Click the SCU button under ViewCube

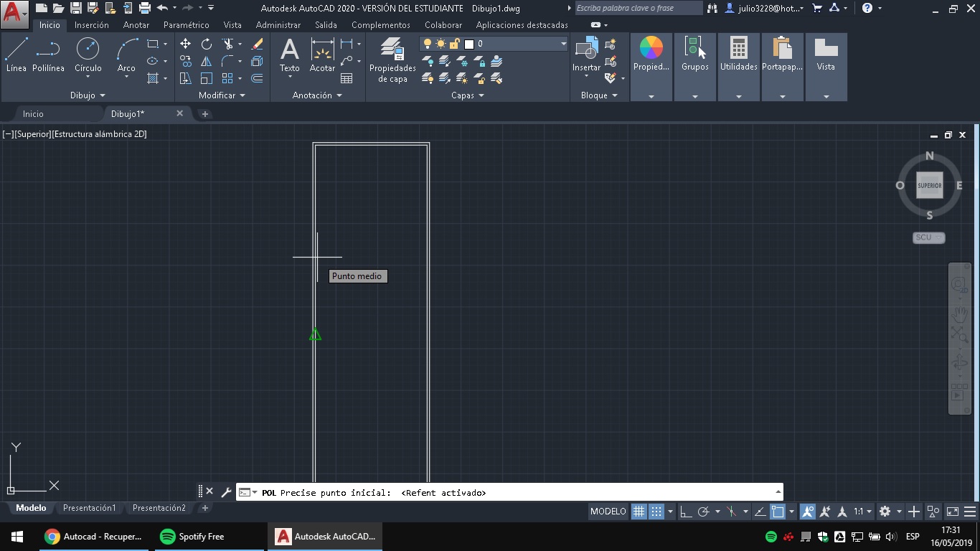click(x=929, y=237)
